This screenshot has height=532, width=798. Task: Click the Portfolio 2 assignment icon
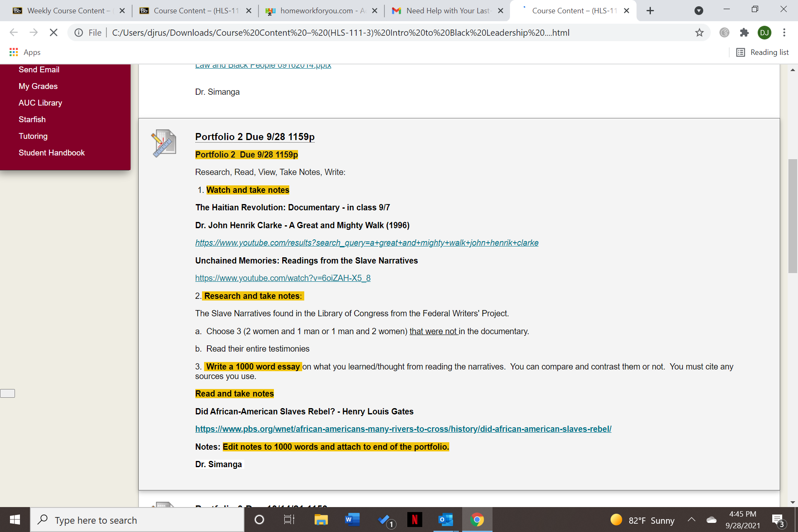point(164,143)
